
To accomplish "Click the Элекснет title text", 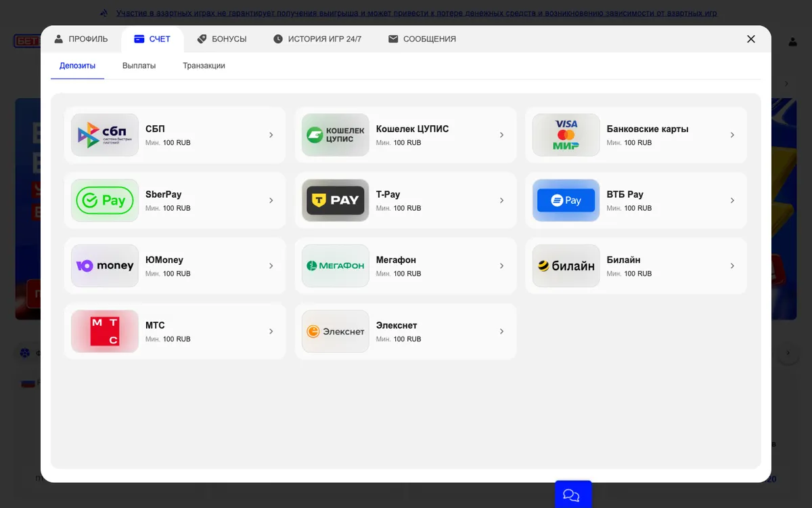I will [x=397, y=325].
